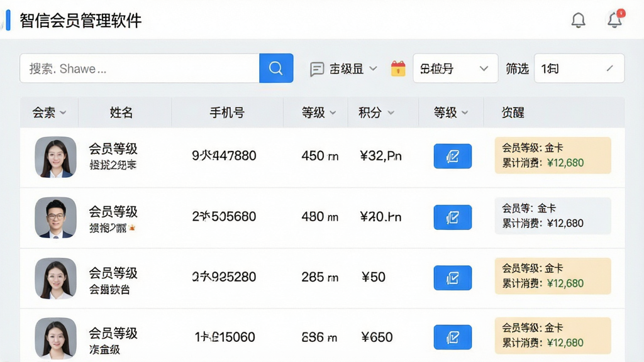Expand the 会索 column header chevron

click(x=63, y=112)
